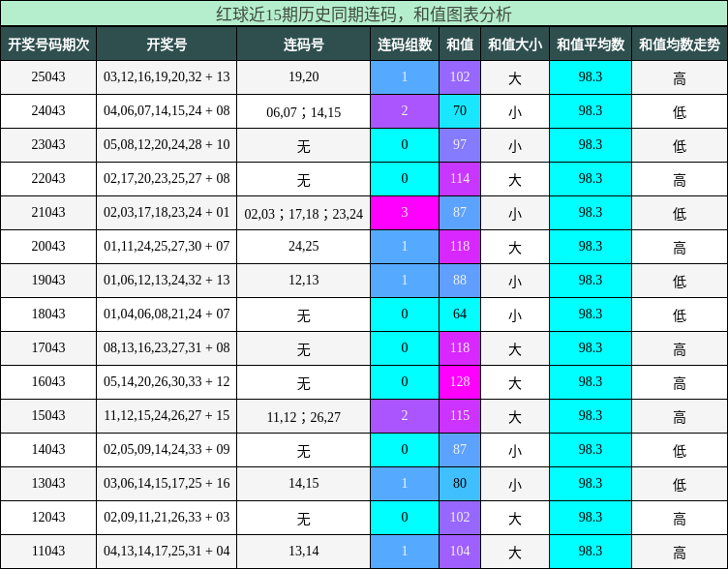
Task: Click draw numbers 05,14,20,26,30,33 + 12
Action: click(167, 381)
